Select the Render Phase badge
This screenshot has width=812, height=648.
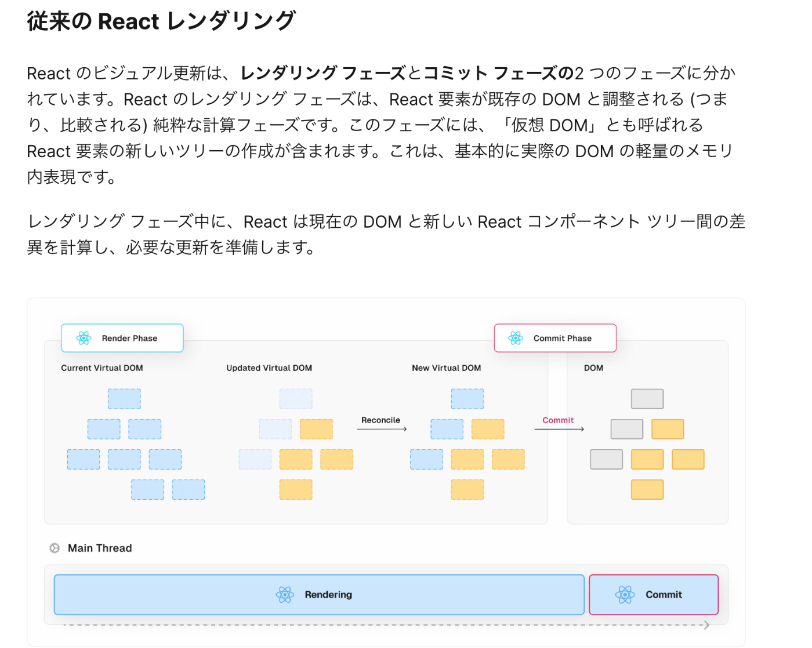(x=122, y=338)
